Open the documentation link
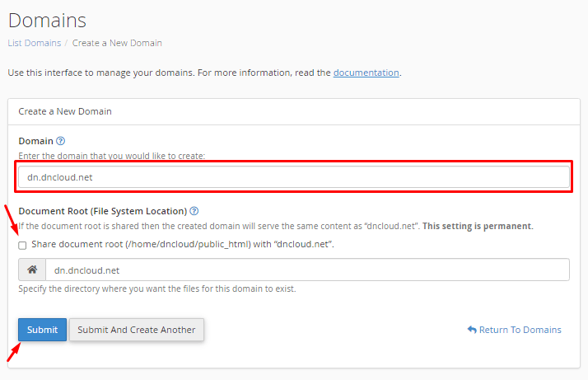Viewport: 588px width, 380px height. pos(366,73)
